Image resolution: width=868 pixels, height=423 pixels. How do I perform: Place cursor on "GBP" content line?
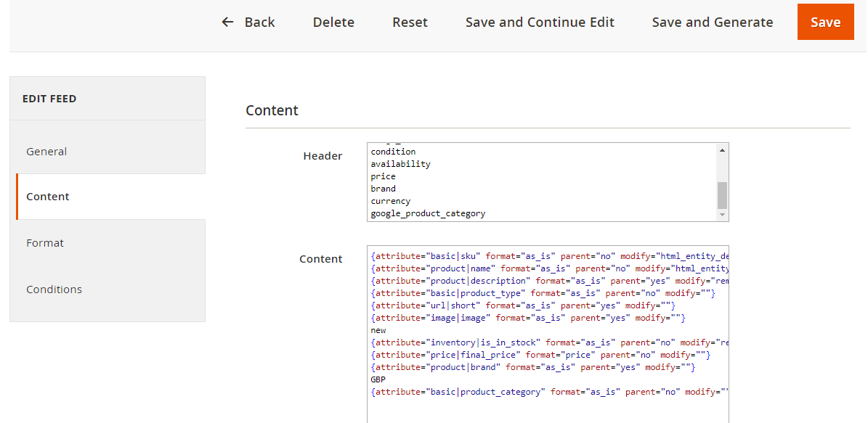click(x=378, y=379)
